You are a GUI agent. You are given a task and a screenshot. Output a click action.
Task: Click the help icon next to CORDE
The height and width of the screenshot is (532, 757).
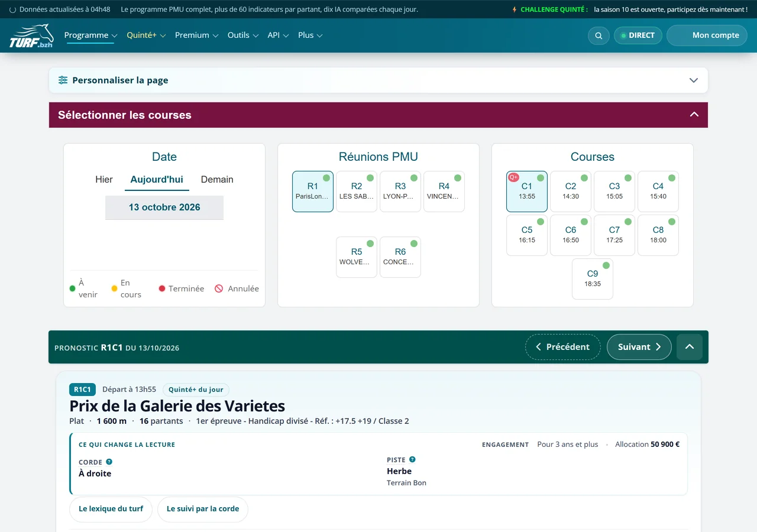point(109,462)
